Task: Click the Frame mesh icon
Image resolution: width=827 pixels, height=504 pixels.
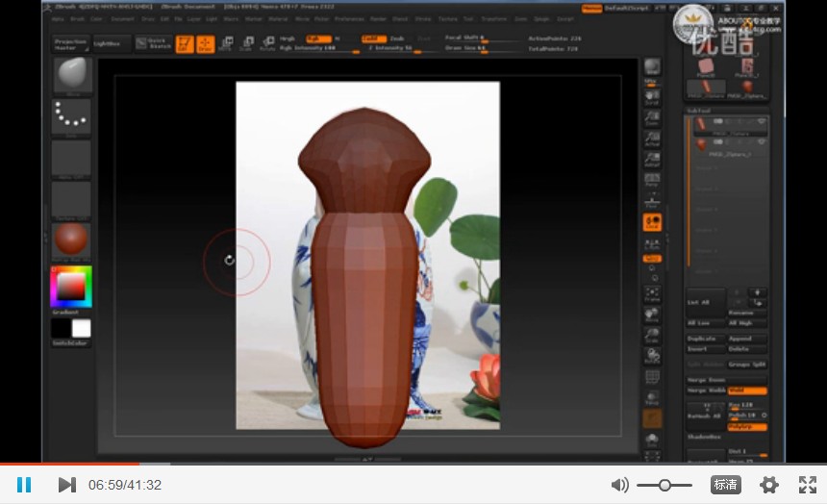Action: pyautogui.click(x=652, y=295)
